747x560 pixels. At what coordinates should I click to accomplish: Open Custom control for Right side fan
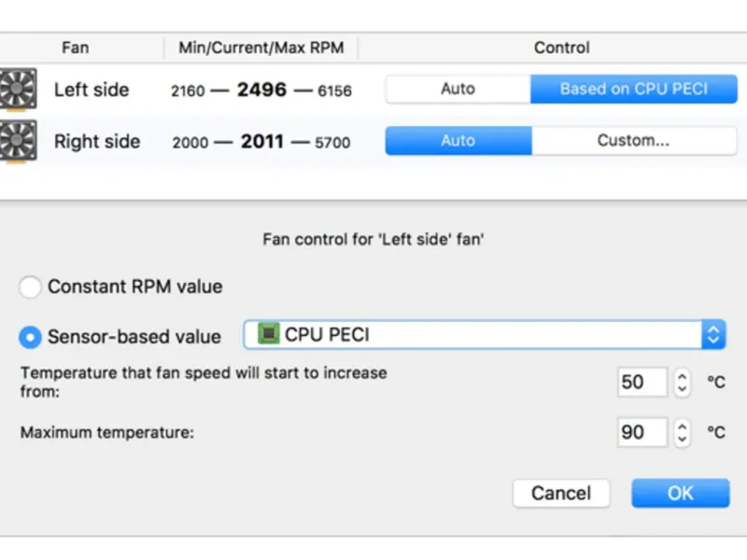tap(633, 141)
